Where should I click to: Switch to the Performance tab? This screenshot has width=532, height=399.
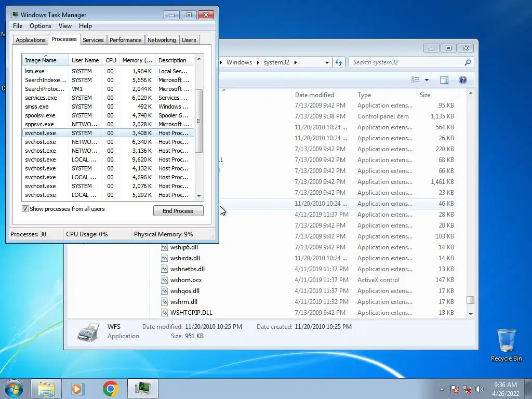[125, 39]
